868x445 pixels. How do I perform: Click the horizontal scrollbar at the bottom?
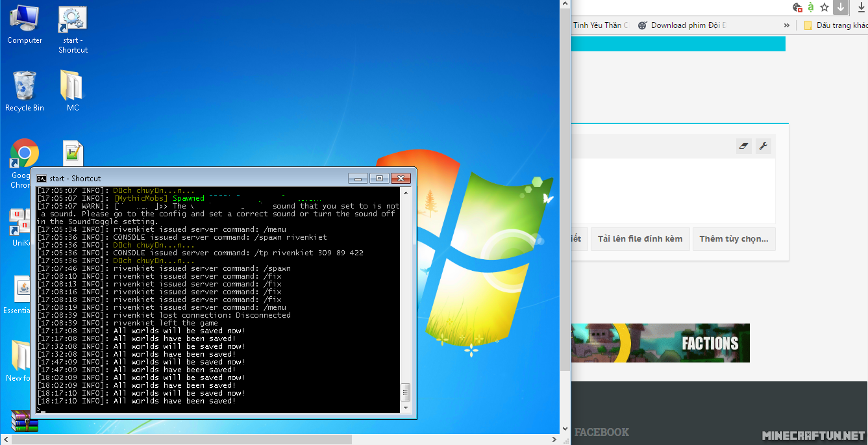point(182,440)
